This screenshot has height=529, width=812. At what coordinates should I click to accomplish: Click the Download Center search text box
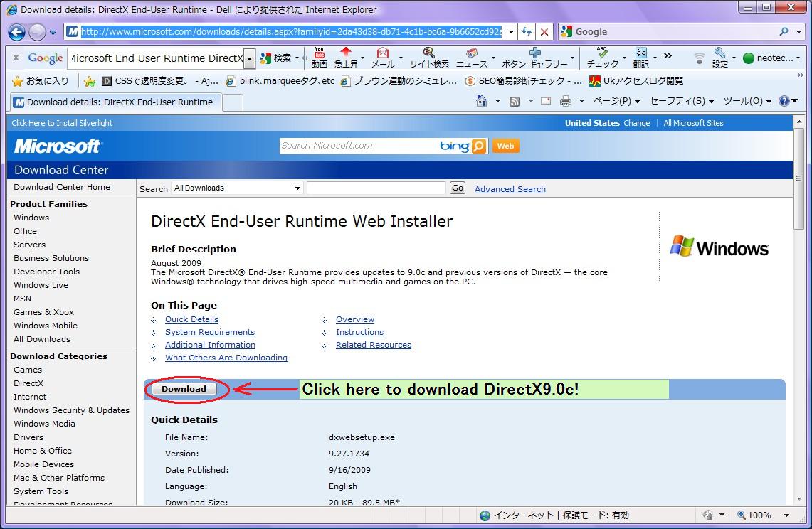click(x=376, y=188)
